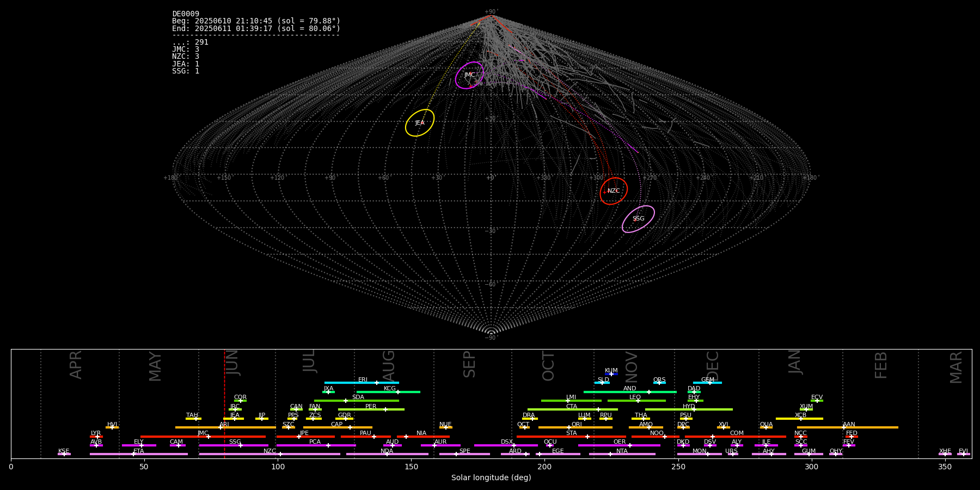Click the PER shower bar label in timeline
The width and height of the screenshot is (980, 490).
(x=371, y=407)
